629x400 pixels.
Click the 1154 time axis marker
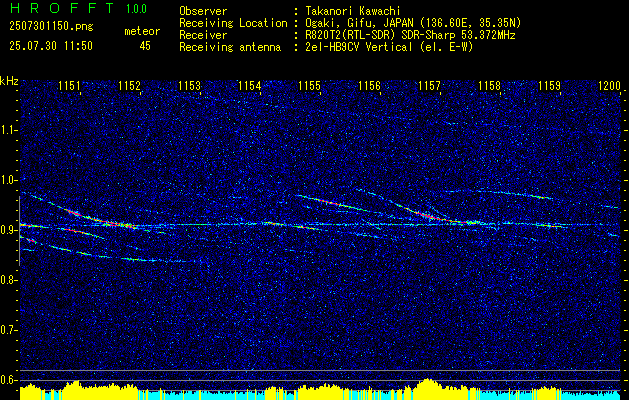(249, 86)
